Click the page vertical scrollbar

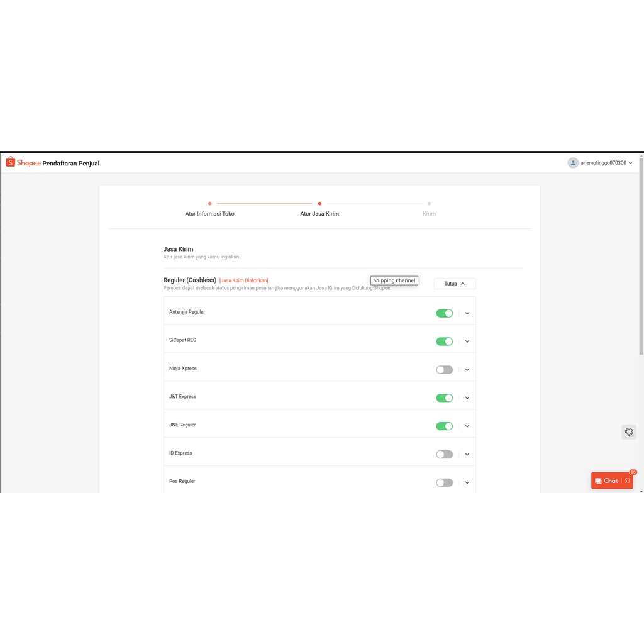(x=641, y=264)
